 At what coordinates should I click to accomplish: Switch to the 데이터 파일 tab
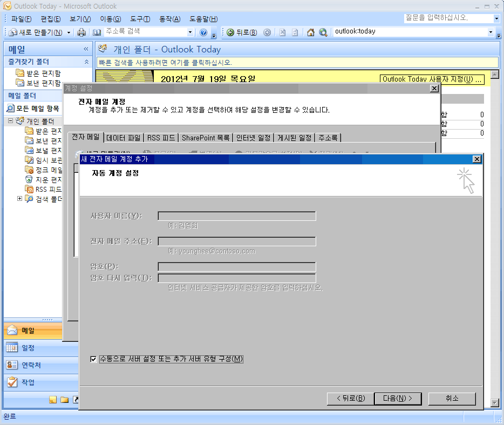pyautogui.click(x=124, y=138)
